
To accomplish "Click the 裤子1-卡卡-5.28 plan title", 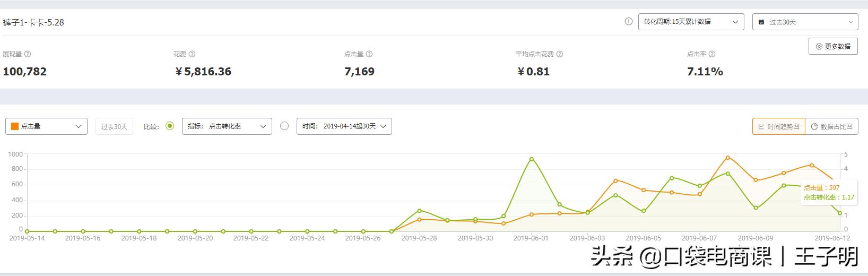I will [33, 22].
